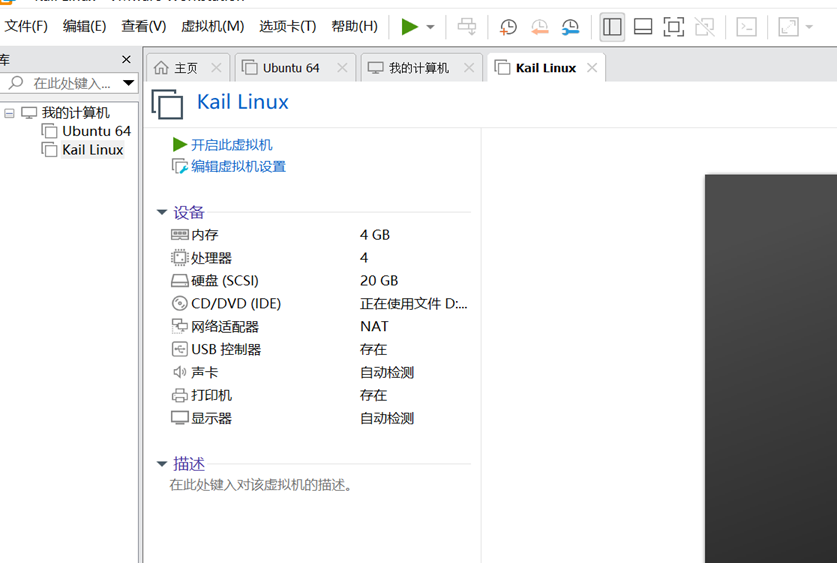Select 我的计算机 in the library tree
Screen dimensions: 837x563
click(75, 113)
